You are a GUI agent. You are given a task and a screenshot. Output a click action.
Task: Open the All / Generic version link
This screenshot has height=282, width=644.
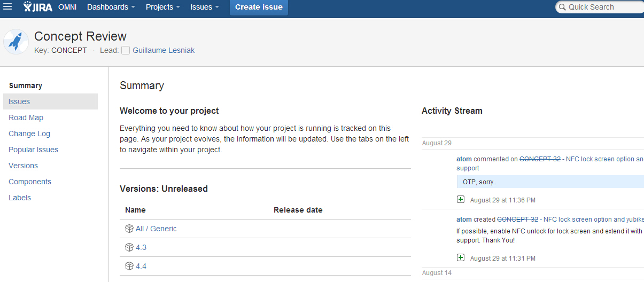156,229
